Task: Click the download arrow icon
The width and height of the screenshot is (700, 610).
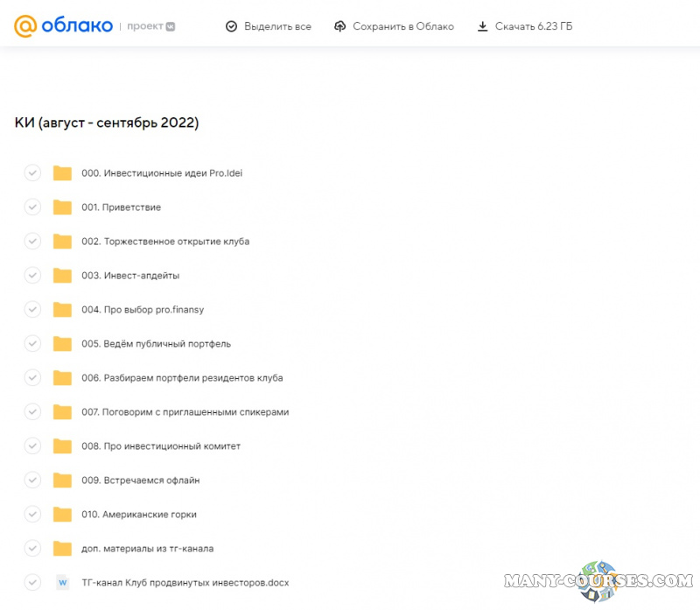Action: tap(482, 26)
